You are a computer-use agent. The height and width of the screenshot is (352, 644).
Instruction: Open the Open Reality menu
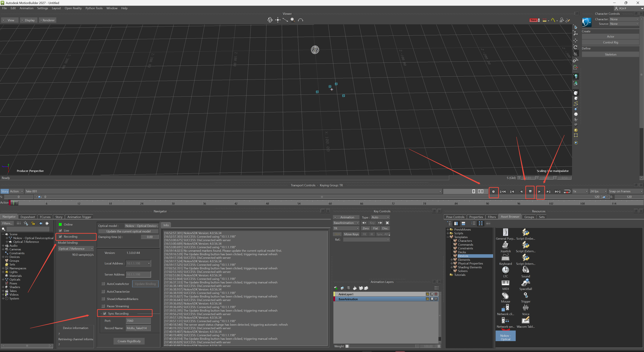(x=73, y=8)
